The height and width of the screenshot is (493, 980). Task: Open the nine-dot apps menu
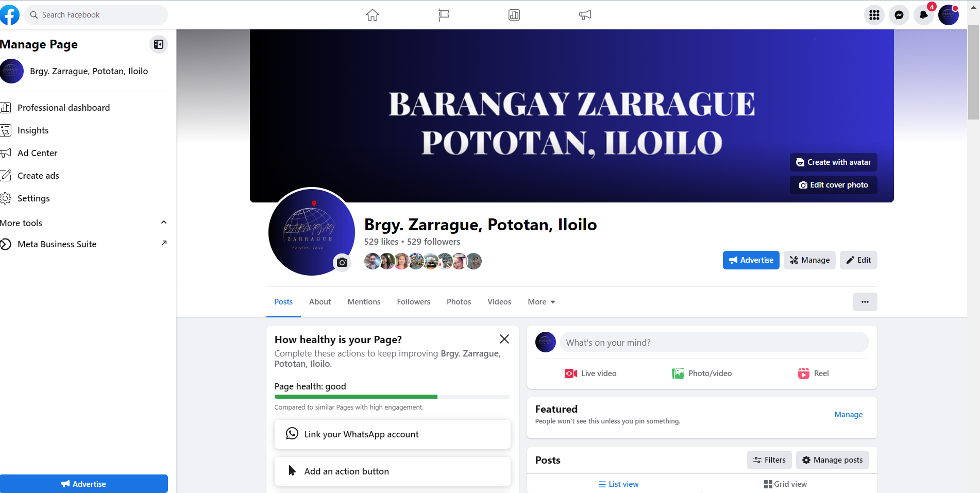pyautogui.click(x=874, y=15)
